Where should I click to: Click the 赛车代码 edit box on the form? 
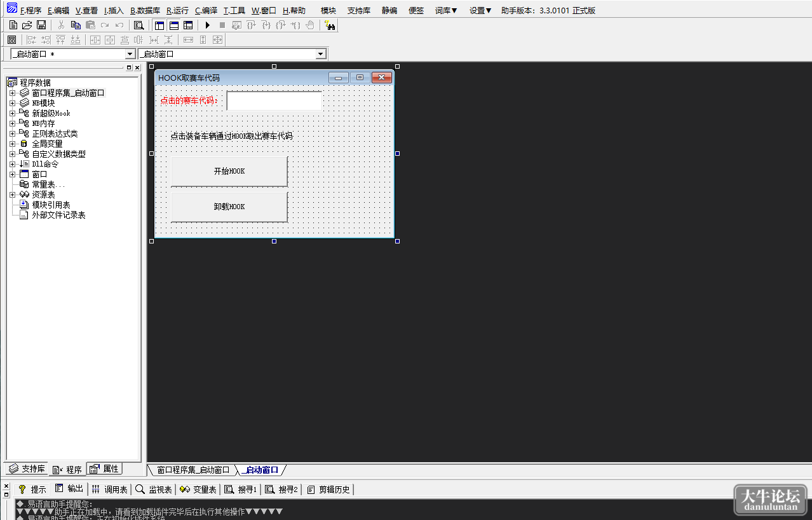click(x=274, y=101)
